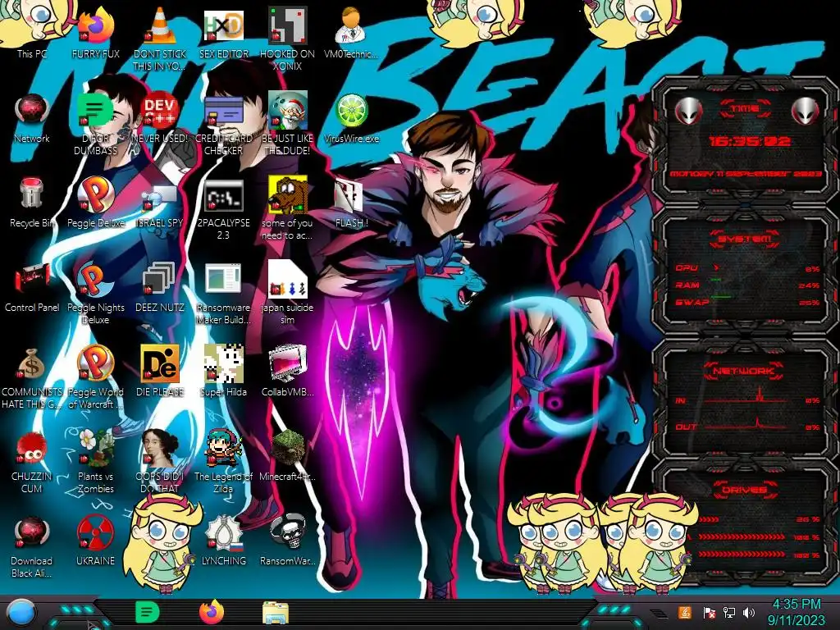Click the RAM usage row in widget

(747, 285)
